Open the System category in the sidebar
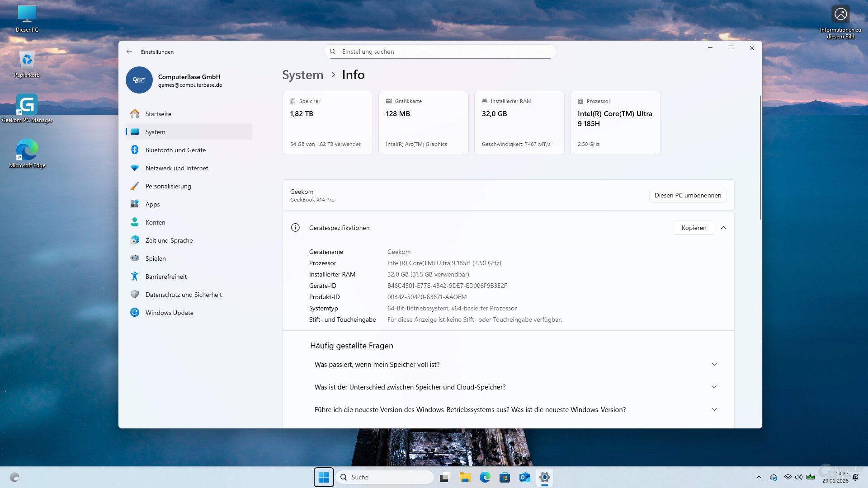The height and width of the screenshot is (488, 868). click(x=155, y=131)
